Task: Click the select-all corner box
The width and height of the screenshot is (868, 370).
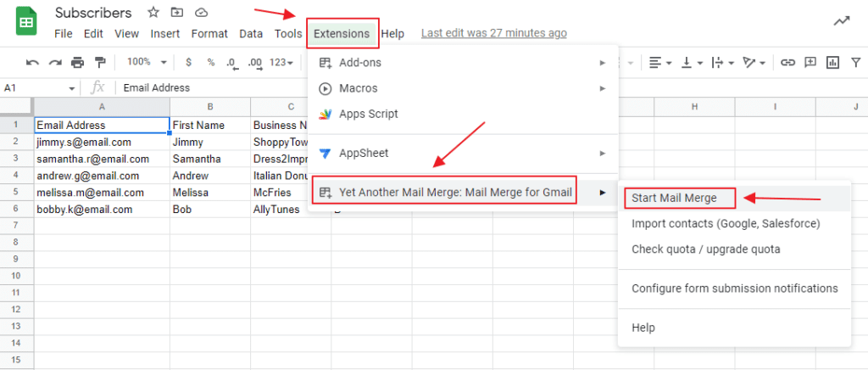Action: pos(17,106)
